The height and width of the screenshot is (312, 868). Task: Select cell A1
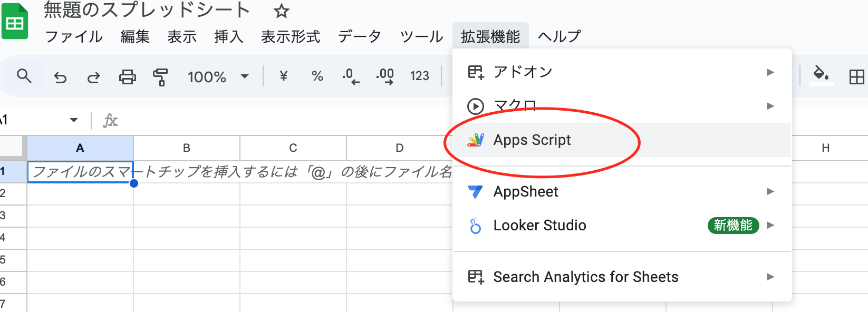point(80,172)
